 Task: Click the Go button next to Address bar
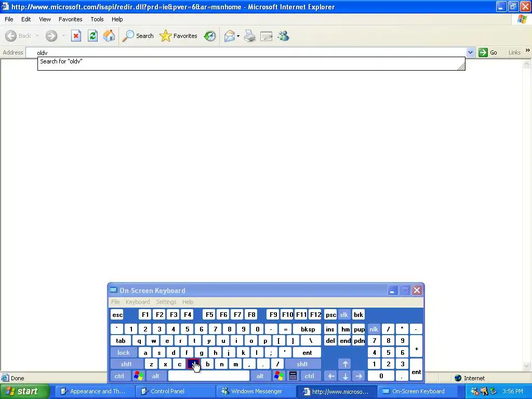click(488, 52)
